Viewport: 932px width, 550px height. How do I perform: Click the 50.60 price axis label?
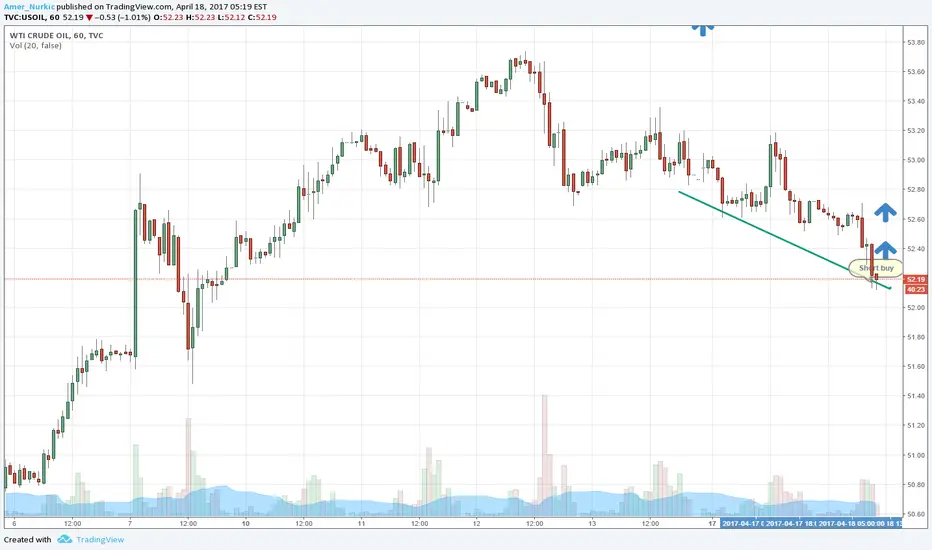coord(916,514)
